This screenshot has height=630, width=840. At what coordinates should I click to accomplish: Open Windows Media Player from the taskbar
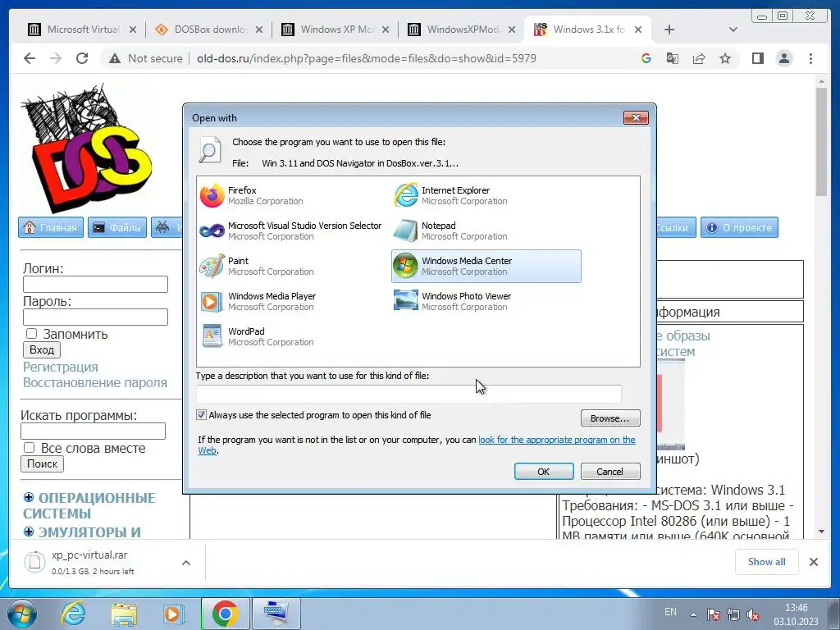click(x=173, y=614)
